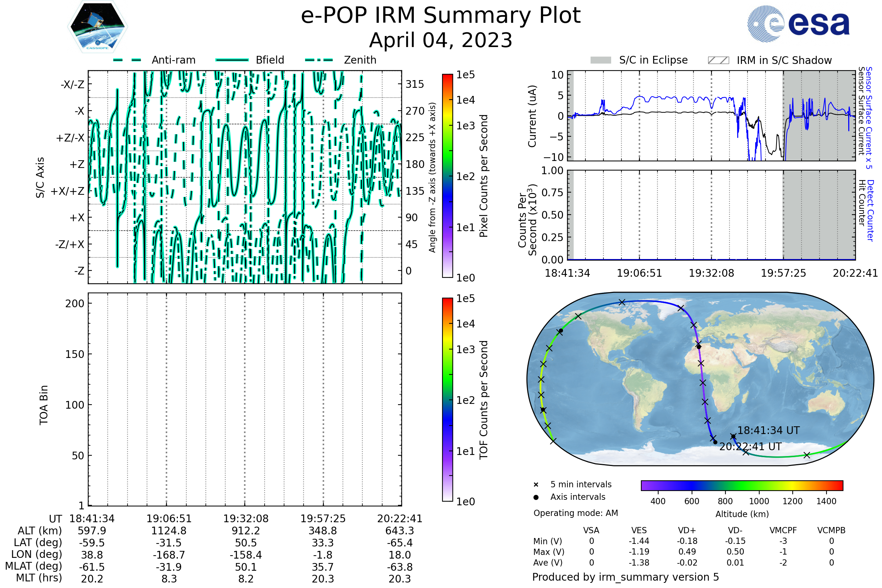Click the VMCPF column header
The height and width of the screenshot is (588, 882).
coord(783,531)
